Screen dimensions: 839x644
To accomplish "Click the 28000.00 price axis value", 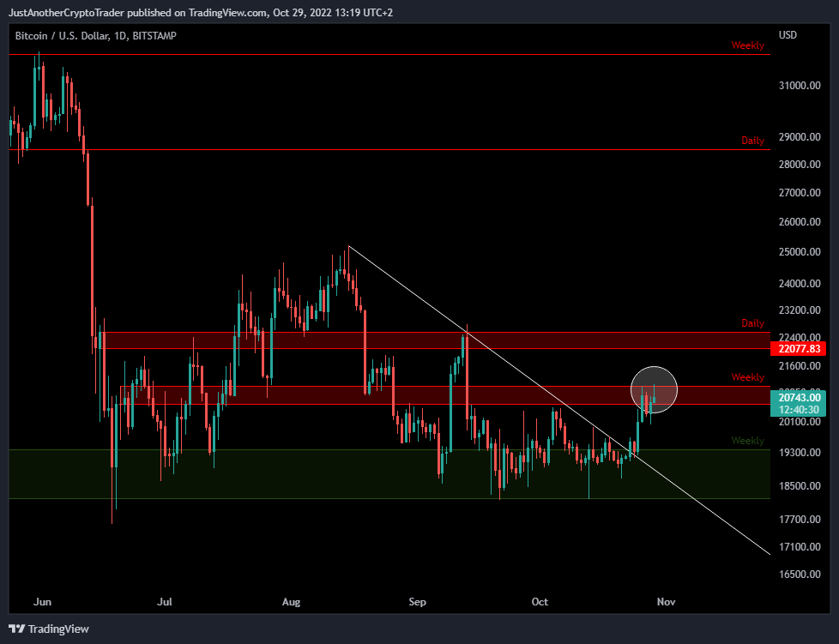I will [x=800, y=164].
